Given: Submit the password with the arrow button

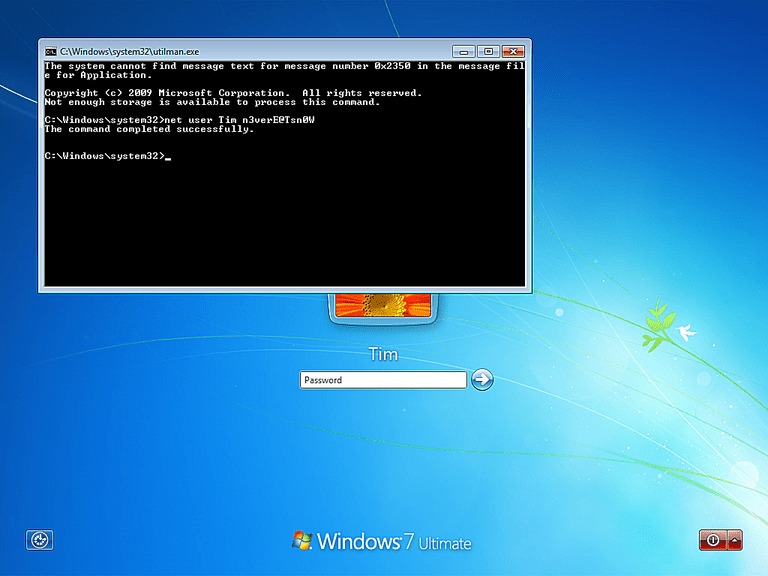Looking at the screenshot, I should click(x=482, y=379).
